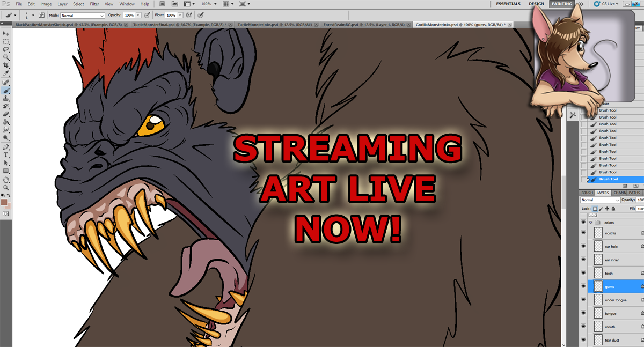Open brush Mode dropdown set to Normal

82,16
